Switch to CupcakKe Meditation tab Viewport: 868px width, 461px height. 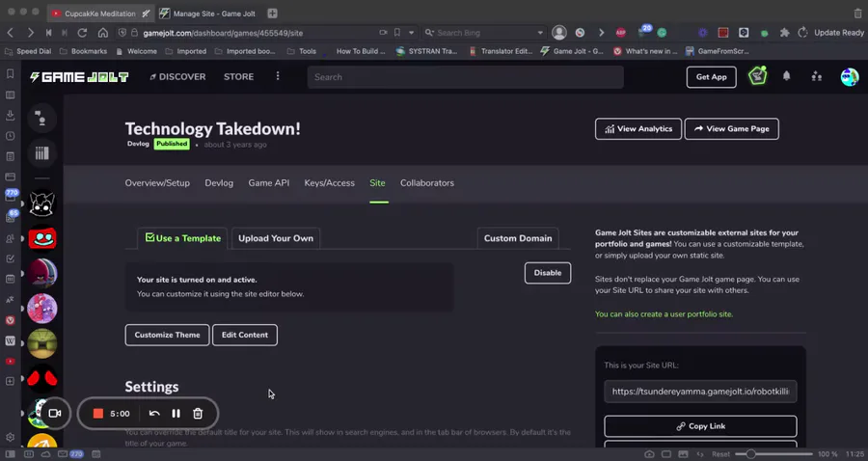pyautogui.click(x=99, y=13)
